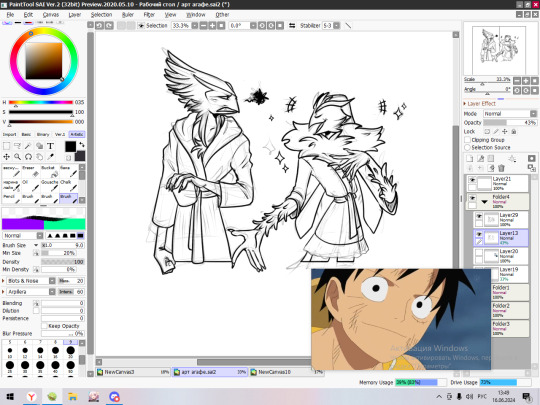
Task: Delete the selected layer with trash icon
Action: (501, 168)
